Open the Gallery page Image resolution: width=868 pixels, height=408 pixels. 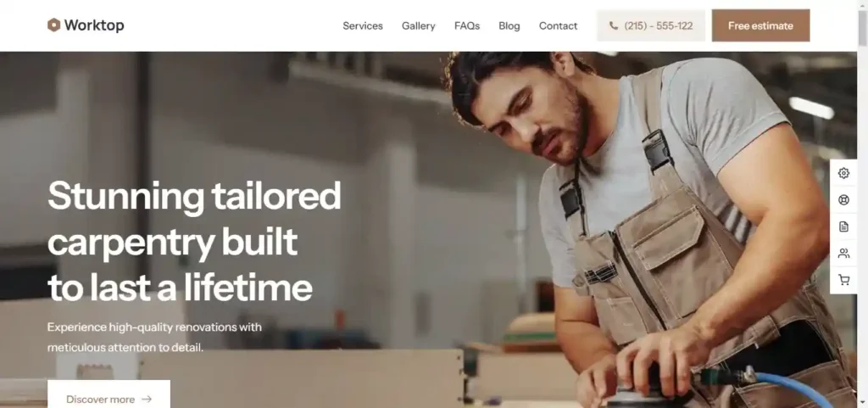[x=419, y=26]
